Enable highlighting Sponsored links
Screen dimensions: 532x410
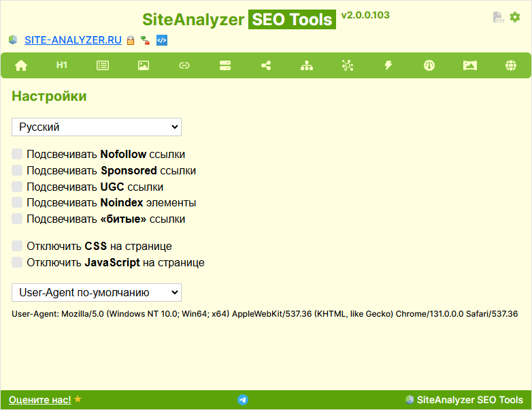click(x=17, y=170)
